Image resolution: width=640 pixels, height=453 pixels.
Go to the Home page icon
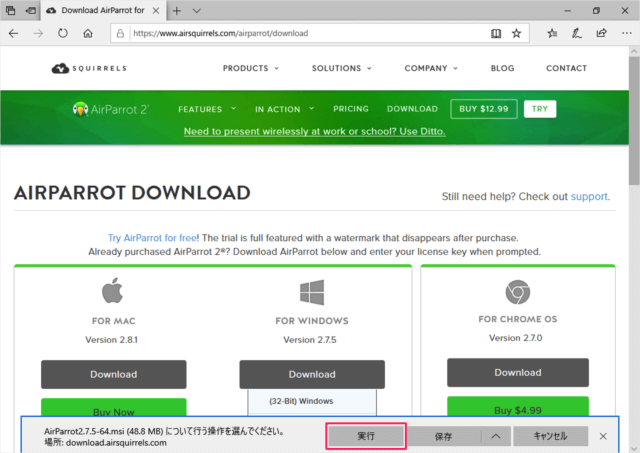click(x=89, y=33)
